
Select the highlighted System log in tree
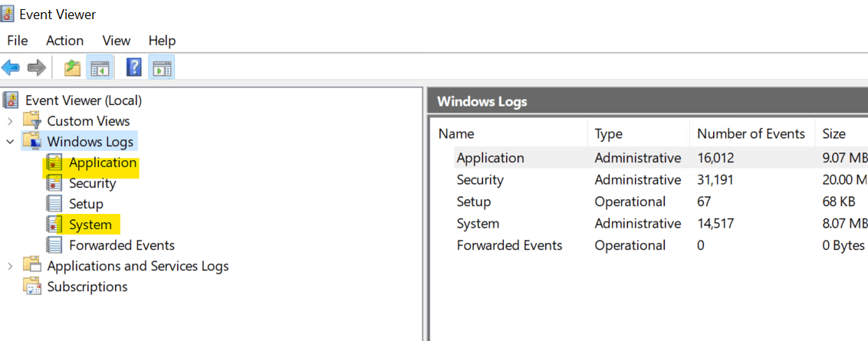[x=90, y=225]
